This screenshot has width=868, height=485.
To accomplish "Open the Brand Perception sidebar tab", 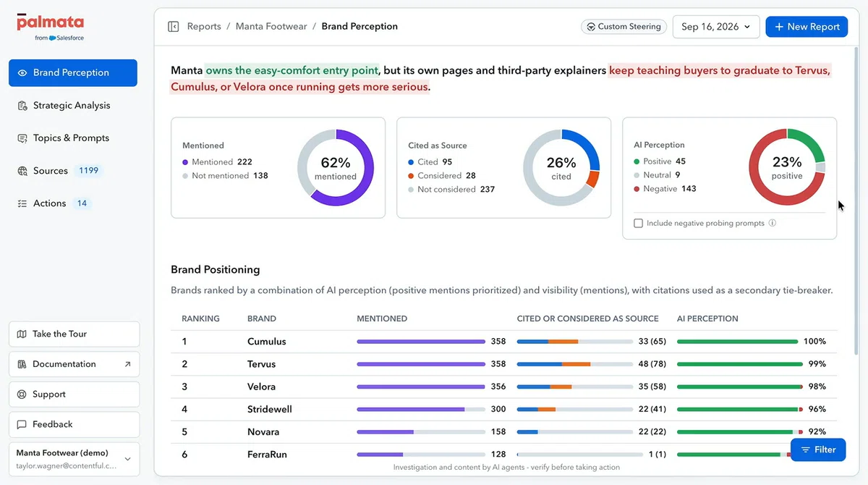I will click(73, 73).
